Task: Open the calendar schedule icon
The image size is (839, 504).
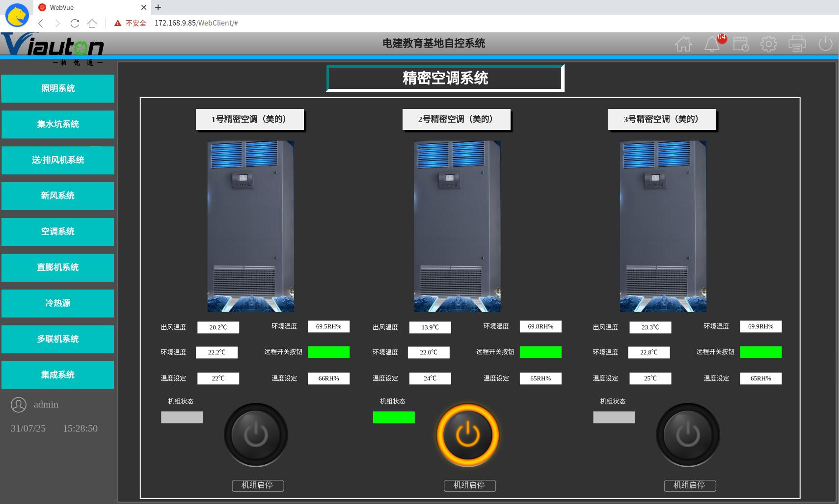Action: click(741, 44)
